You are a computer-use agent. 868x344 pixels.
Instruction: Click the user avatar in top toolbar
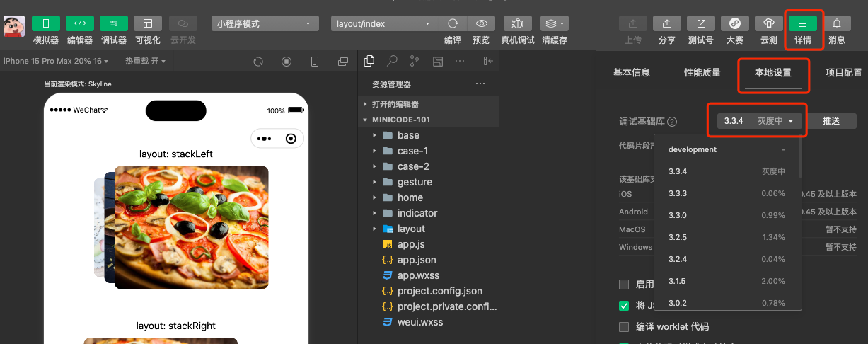click(14, 26)
